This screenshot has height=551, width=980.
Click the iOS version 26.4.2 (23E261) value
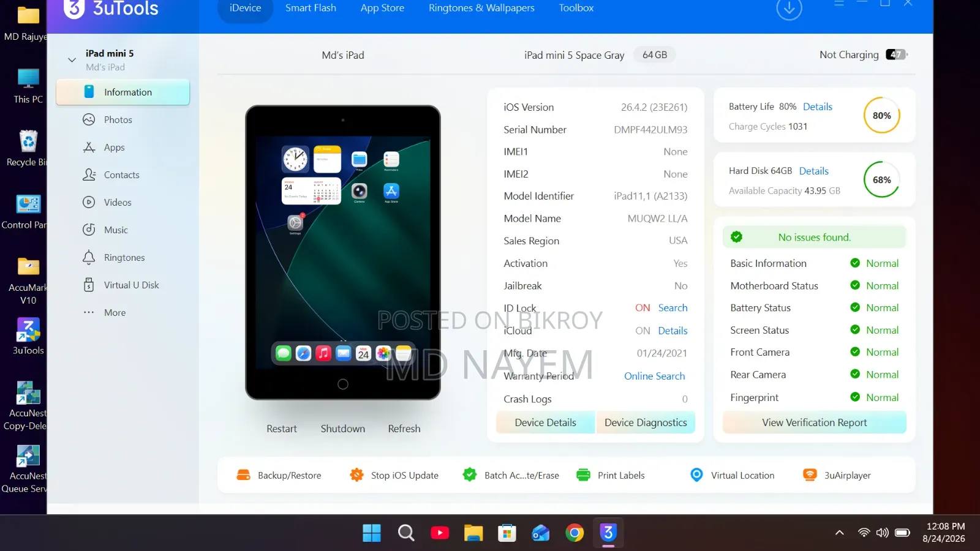pos(654,107)
